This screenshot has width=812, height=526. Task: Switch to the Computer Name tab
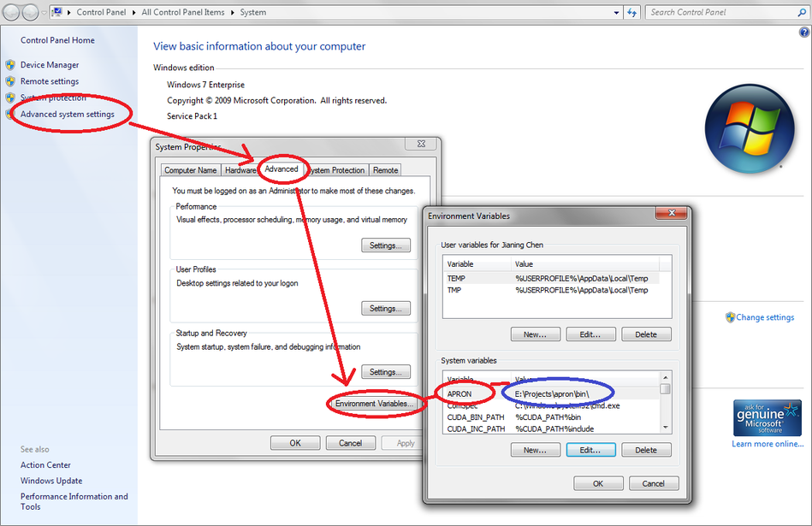pyautogui.click(x=191, y=170)
